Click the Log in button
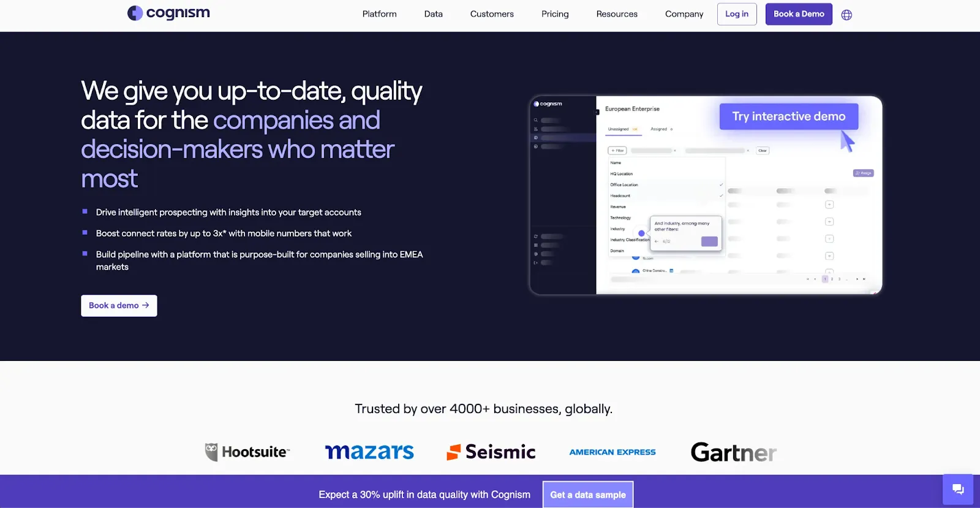Viewport: 980px width, 508px height. coord(737,14)
